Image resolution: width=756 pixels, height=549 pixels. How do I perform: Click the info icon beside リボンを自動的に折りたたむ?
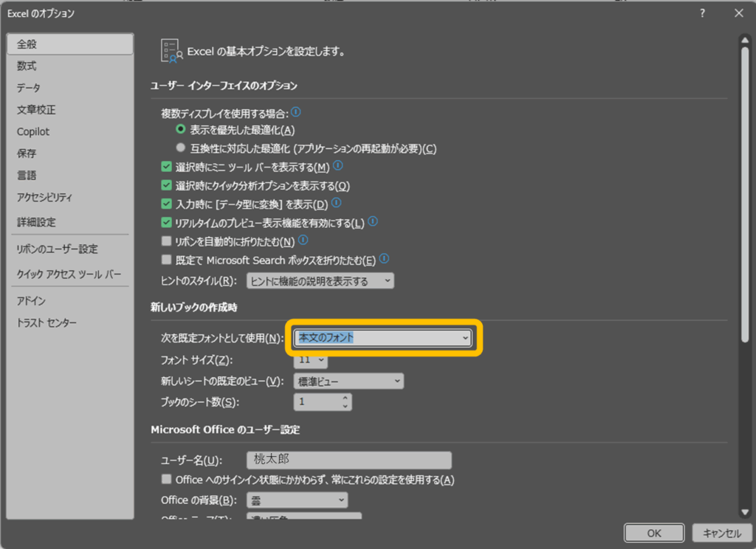click(x=303, y=240)
